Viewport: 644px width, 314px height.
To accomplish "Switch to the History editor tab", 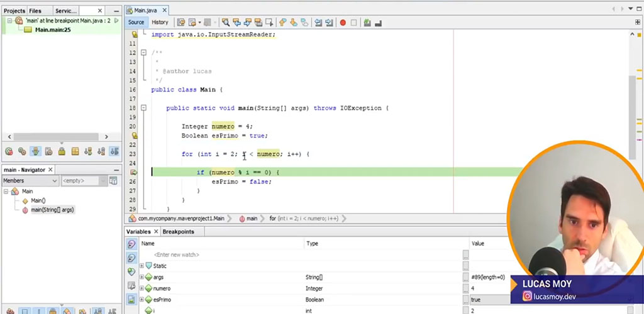I will click(x=160, y=22).
